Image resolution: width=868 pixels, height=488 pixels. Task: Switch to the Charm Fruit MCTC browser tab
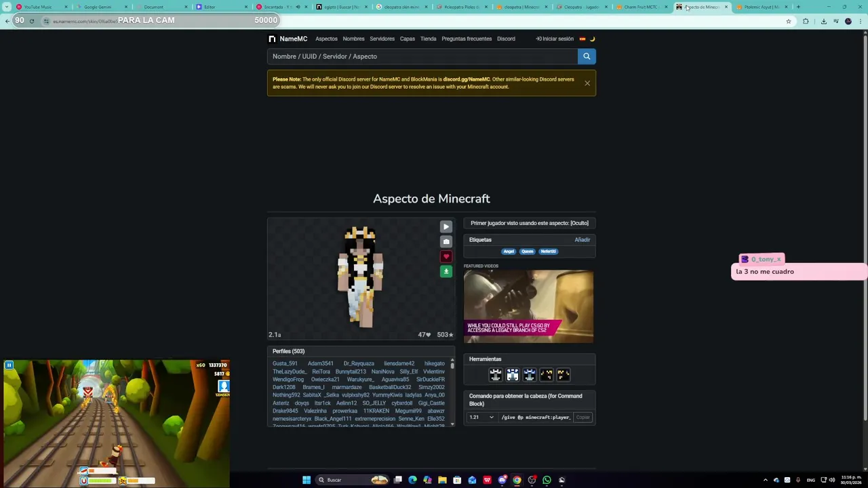(x=641, y=7)
